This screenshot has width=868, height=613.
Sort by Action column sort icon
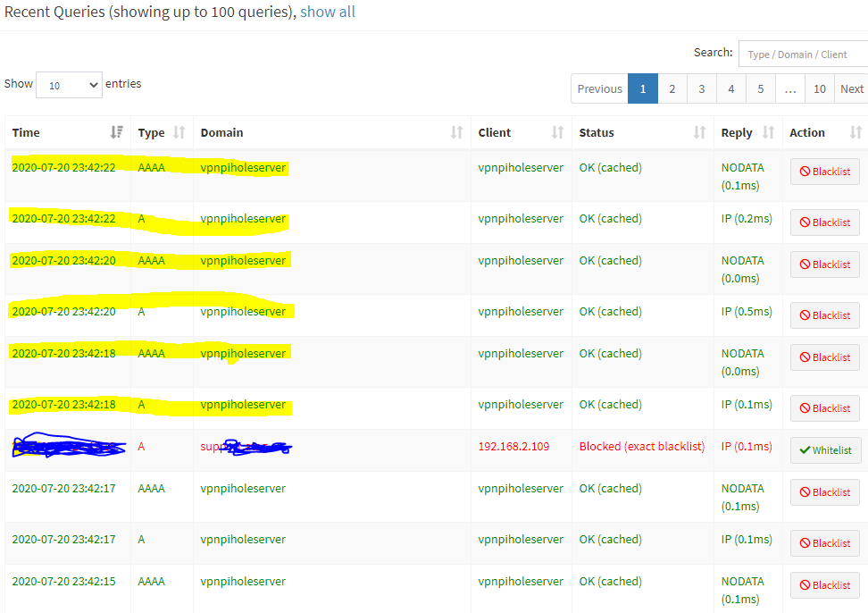(x=855, y=132)
